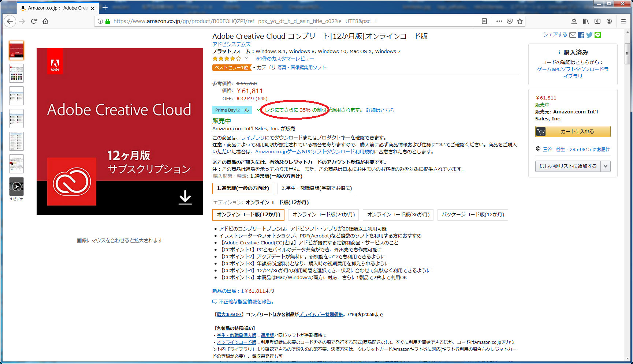This screenshot has width=633, height=364.
Task: Open a new browser tab
Action: tap(105, 8)
